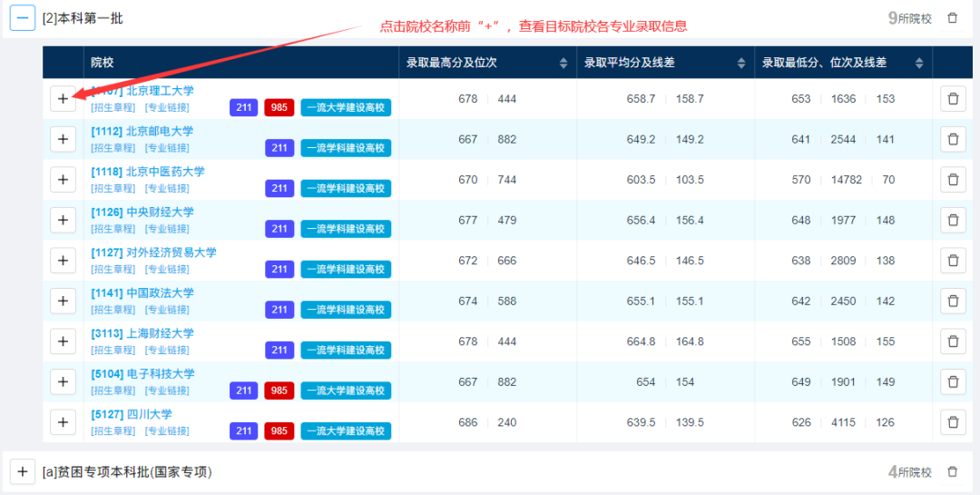Collapse the 本科第一批 batch section
The image size is (980, 495).
[23, 18]
